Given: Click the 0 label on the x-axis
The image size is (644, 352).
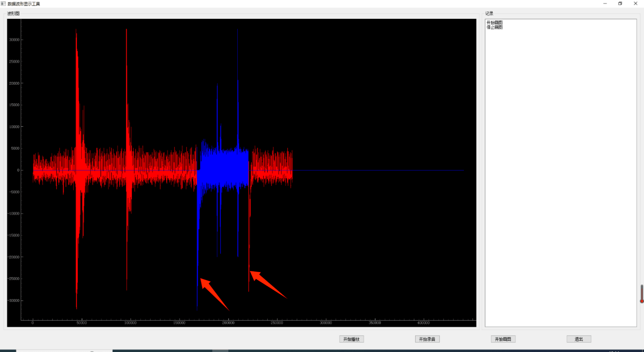Looking at the screenshot, I should point(33,323).
